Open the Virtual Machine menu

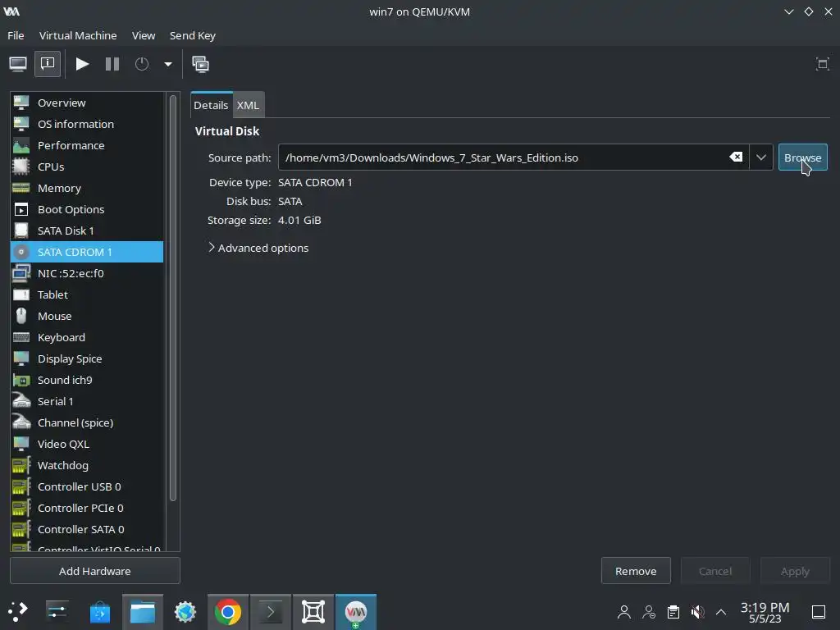78,35
